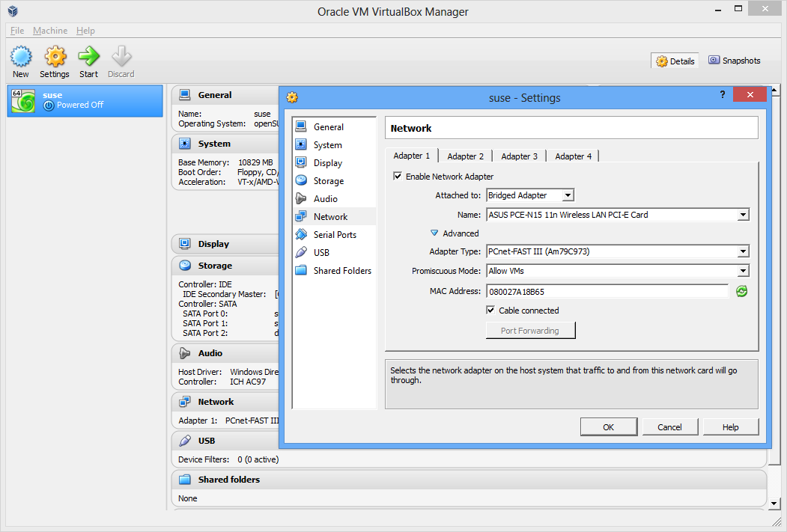The height and width of the screenshot is (532, 787).
Task: Click the Shared Folders icon in settings sidebar
Action: tap(301, 270)
